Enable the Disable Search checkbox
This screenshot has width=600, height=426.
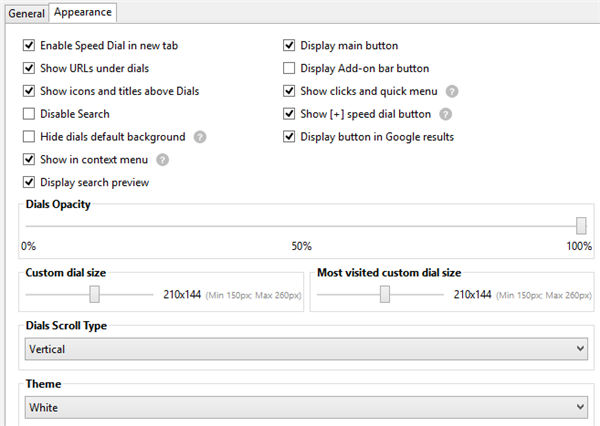coord(29,114)
